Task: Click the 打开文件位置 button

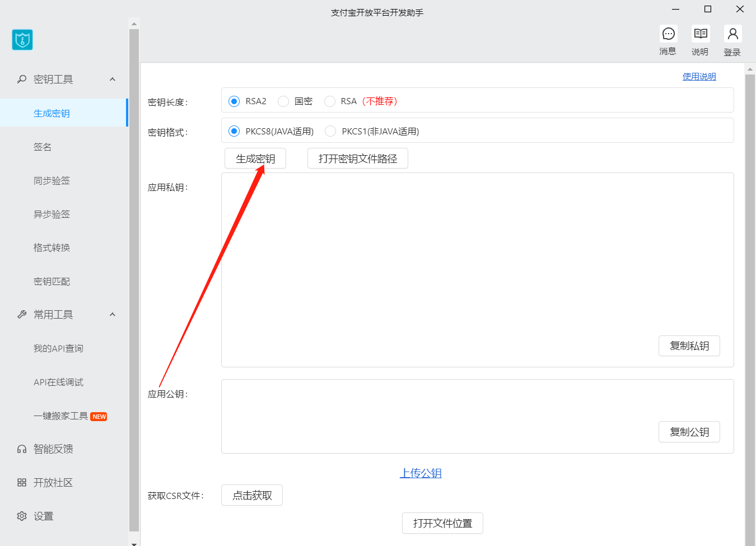Action: (x=442, y=523)
